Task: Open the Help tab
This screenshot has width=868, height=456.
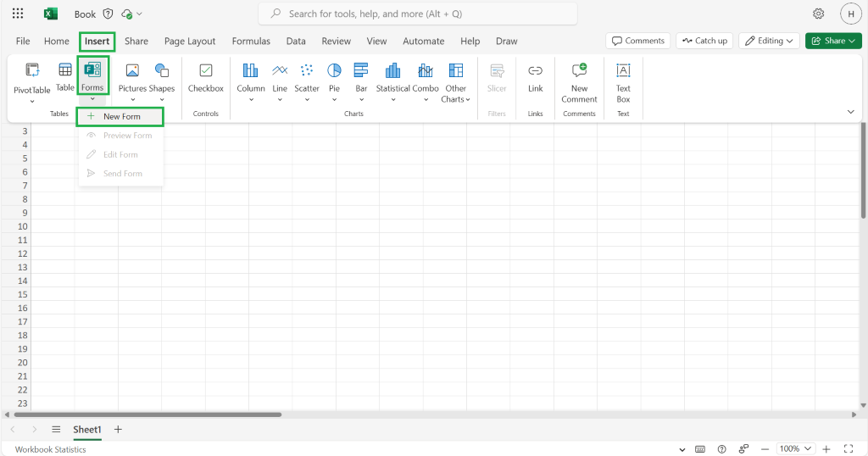Action: point(470,41)
